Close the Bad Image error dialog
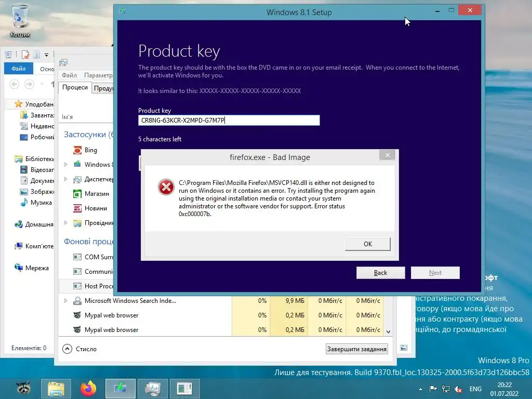This screenshot has width=532, height=399. pos(387,155)
